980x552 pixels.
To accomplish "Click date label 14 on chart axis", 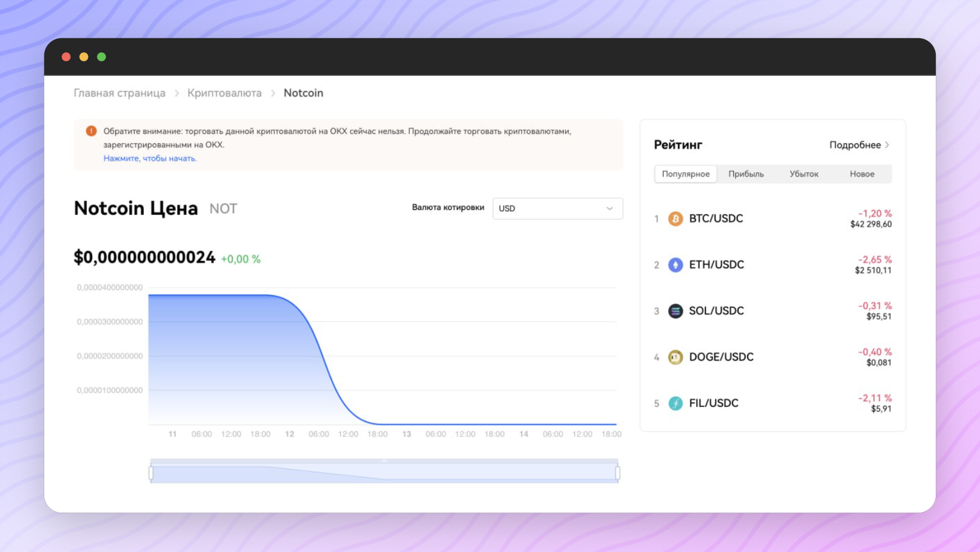I will click(524, 434).
